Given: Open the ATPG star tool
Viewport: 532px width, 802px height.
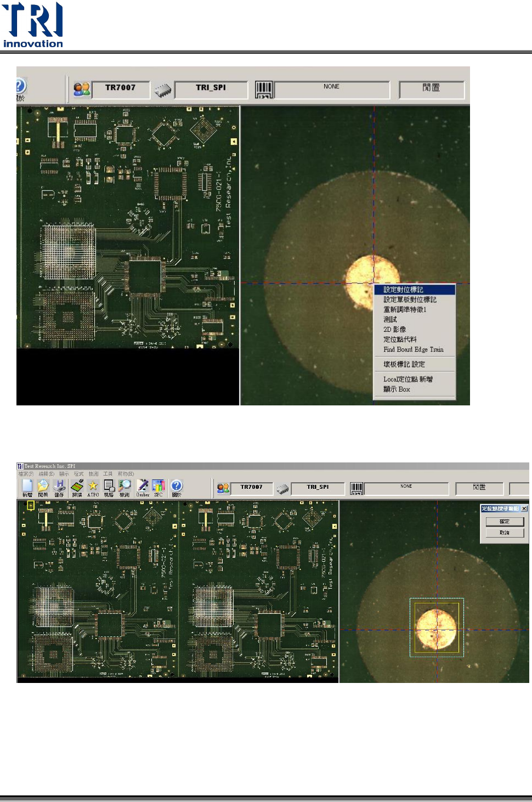Looking at the screenshot, I should click(93, 487).
